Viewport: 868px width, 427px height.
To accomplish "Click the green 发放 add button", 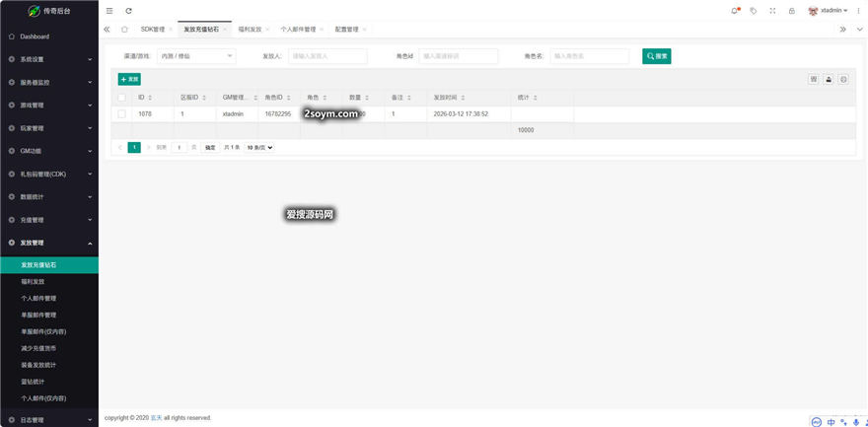I will click(129, 79).
